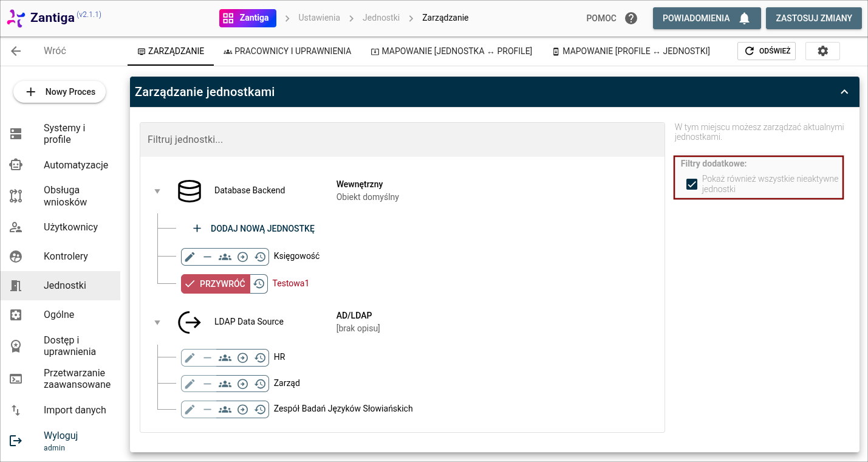Click the Filtruj jednostki search field
868x462 pixels.
pos(402,140)
